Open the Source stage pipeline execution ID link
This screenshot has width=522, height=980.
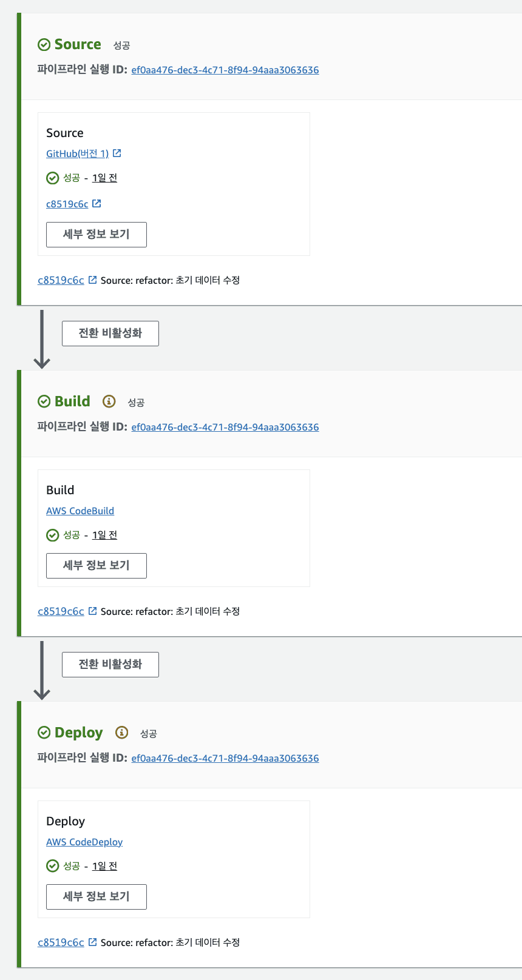[x=225, y=70]
